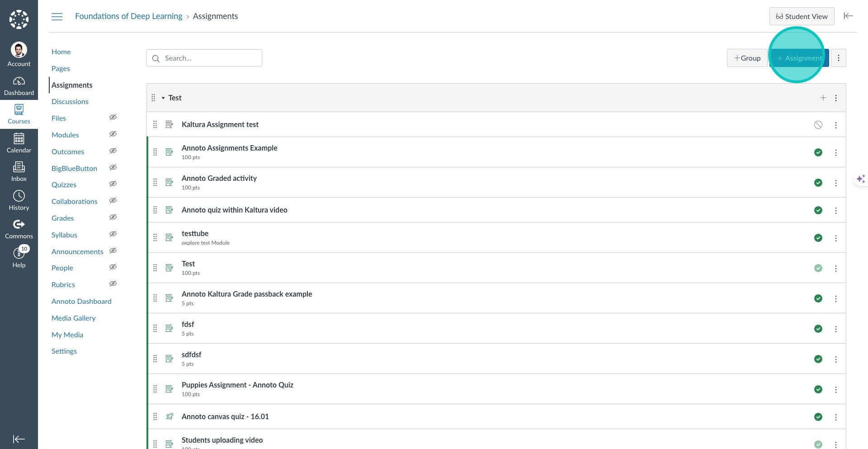
Task: Click the plus icon in Test group header
Action: point(823,98)
